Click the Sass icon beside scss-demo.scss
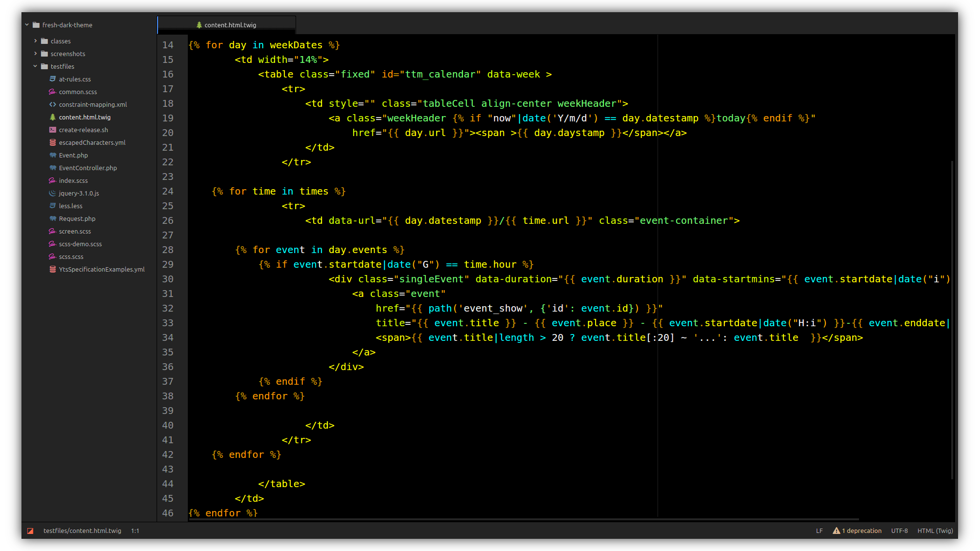Image resolution: width=980 pixels, height=551 pixels. pos(53,244)
